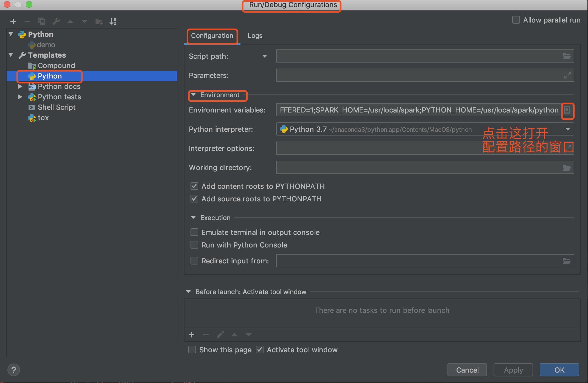Click the add new configuration plus icon
This screenshot has height=383, width=588.
point(13,21)
